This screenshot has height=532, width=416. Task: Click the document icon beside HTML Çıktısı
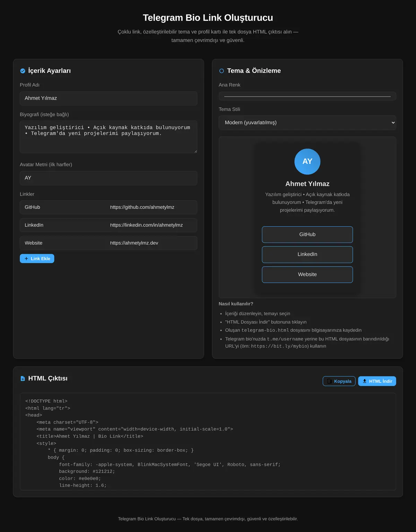pos(23,378)
